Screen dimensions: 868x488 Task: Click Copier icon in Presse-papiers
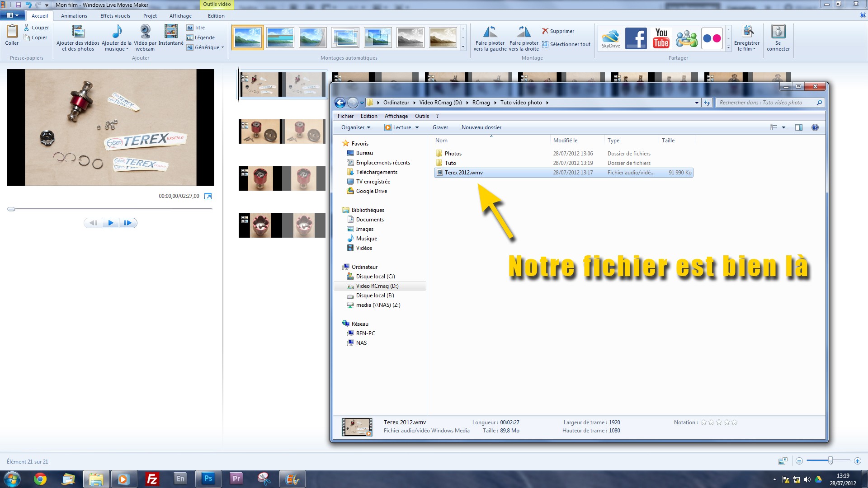[x=27, y=38]
